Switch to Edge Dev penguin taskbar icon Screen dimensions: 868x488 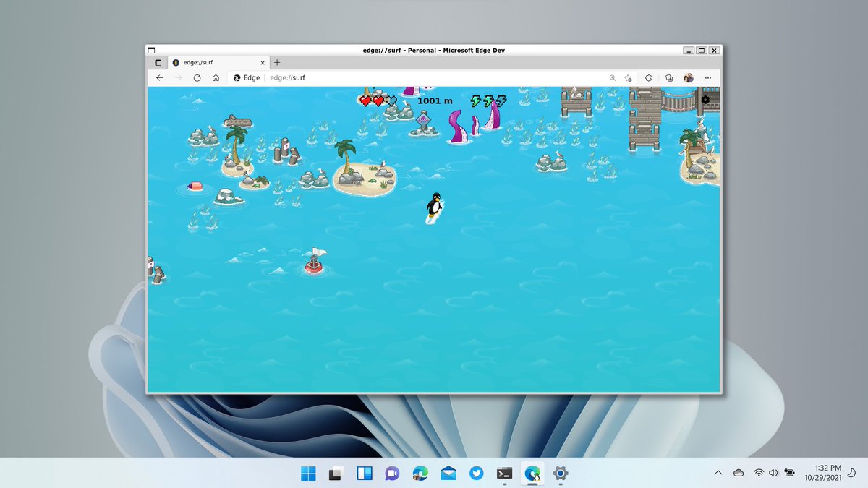pyautogui.click(x=532, y=474)
